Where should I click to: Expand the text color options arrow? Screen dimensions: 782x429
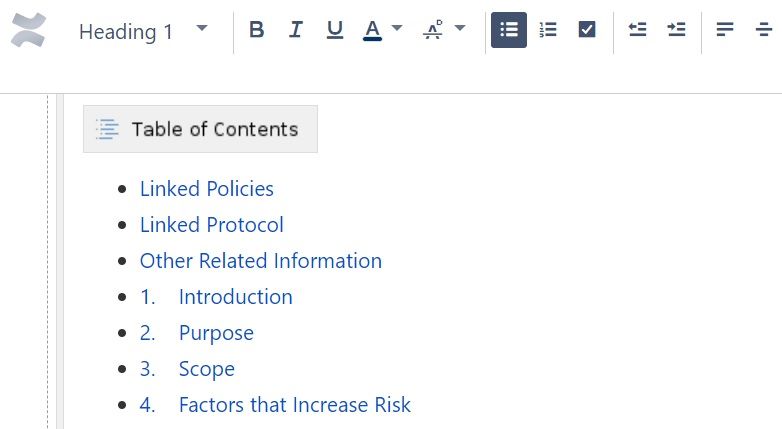click(x=397, y=29)
